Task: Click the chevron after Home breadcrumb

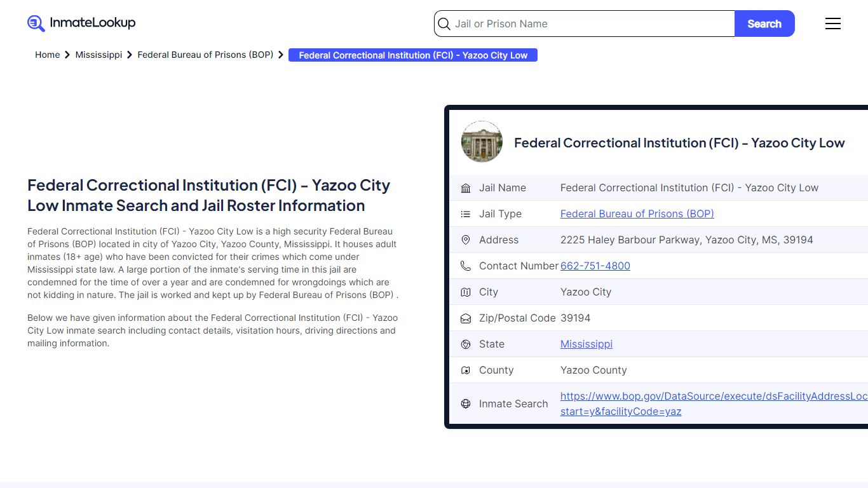Action: (67, 55)
